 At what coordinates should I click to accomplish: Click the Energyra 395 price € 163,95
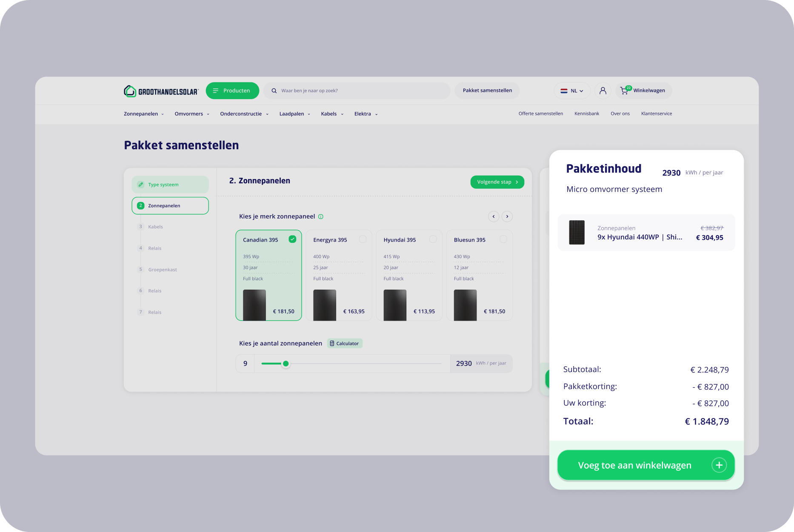[x=354, y=312]
